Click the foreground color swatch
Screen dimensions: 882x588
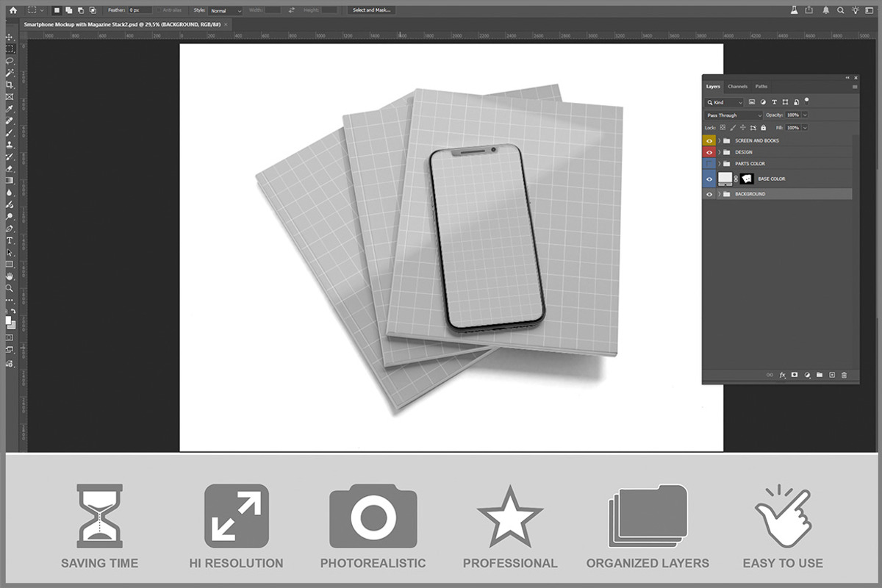tap(8, 320)
